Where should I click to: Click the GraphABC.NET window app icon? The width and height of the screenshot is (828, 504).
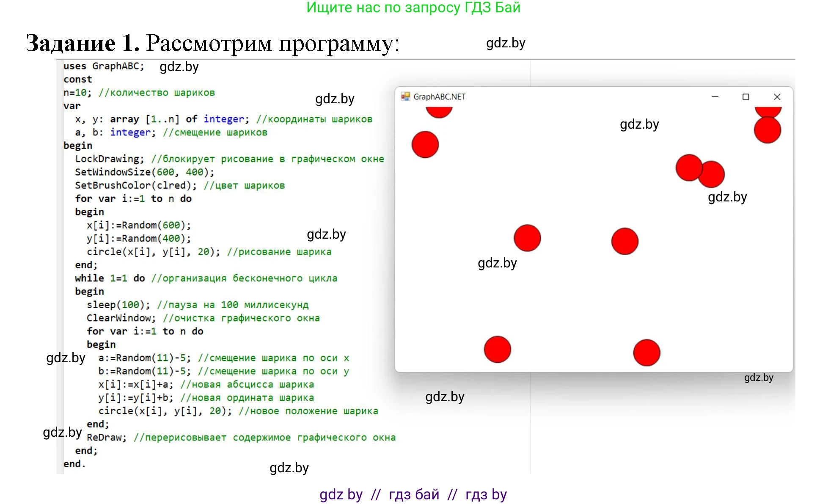405,96
